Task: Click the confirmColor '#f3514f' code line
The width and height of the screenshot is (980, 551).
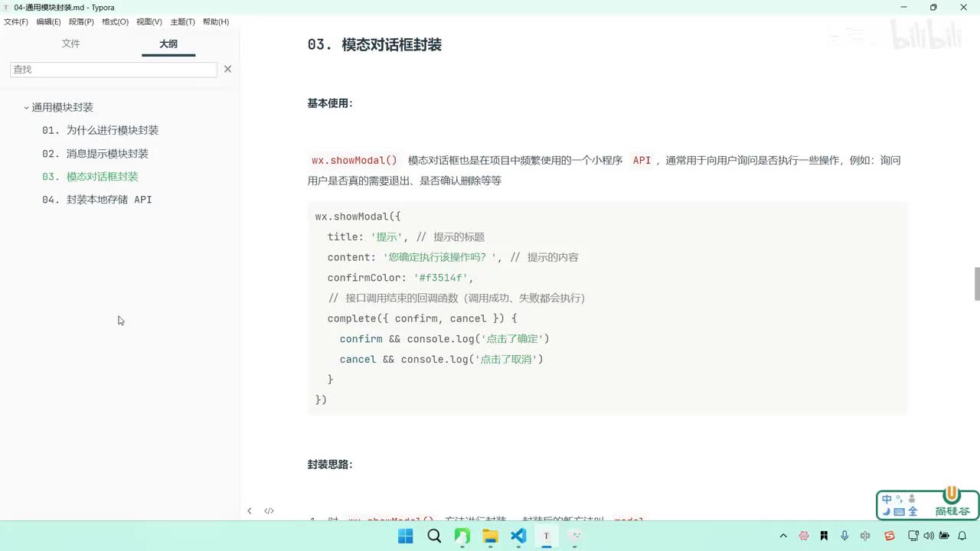Action: [401, 278]
